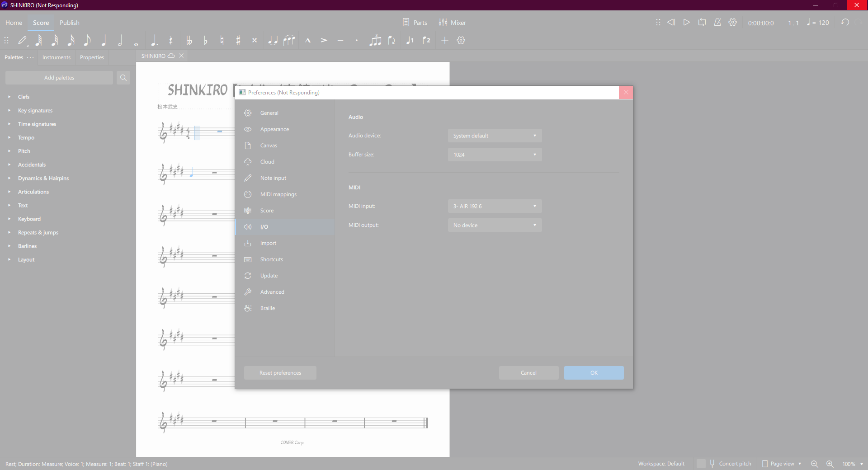The height and width of the screenshot is (470, 868).
Task: Adjust zoom level near 100%
Action: 850,464
